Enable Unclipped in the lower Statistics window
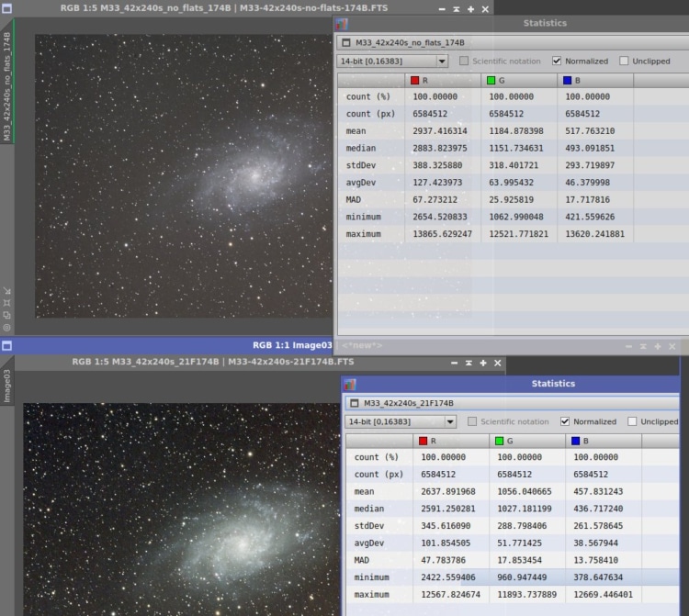Image resolution: width=689 pixels, height=616 pixels. point(632,421)
